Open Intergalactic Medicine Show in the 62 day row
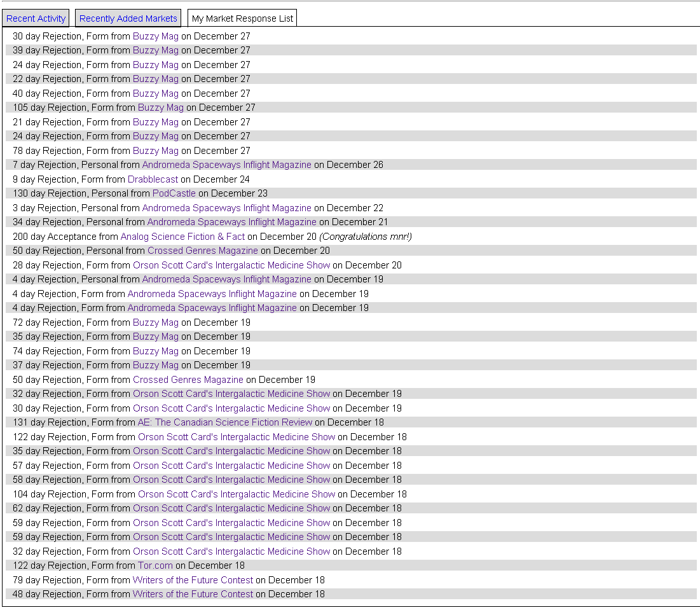The image size is (700, 610). [x=231, y=508]
